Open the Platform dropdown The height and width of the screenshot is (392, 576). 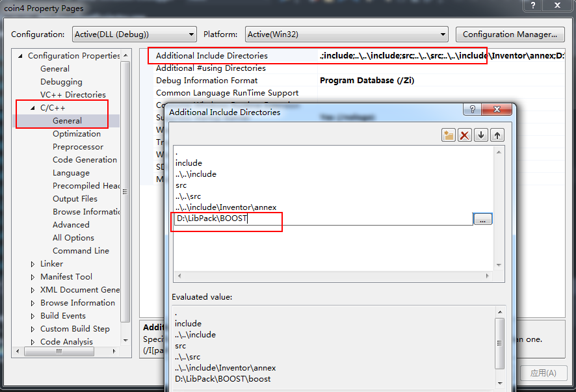point(347,34)
